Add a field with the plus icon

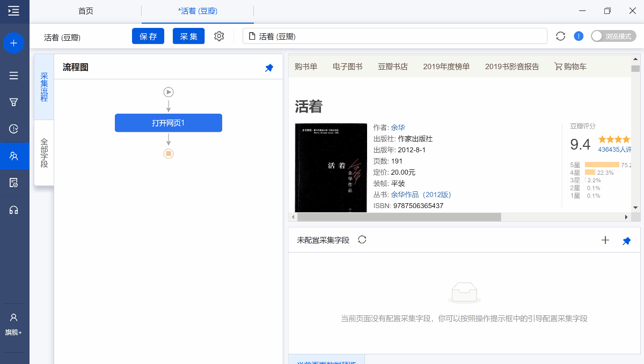tap(605, 240)
